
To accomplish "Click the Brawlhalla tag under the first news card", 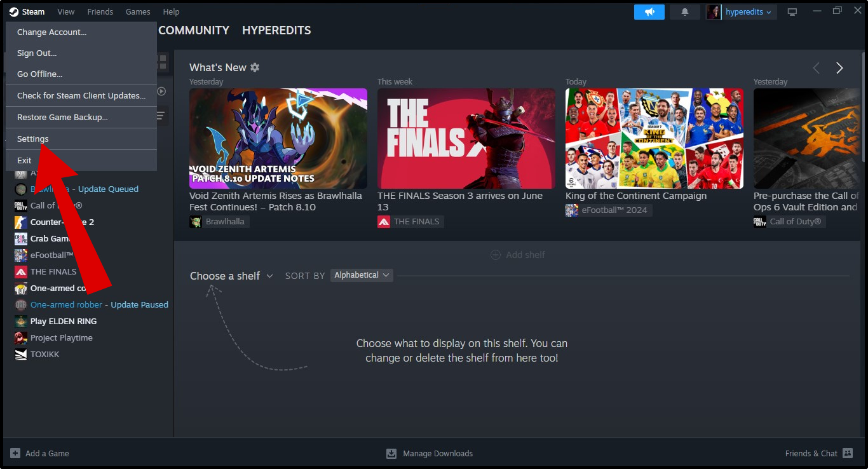I will click(219, 222).
